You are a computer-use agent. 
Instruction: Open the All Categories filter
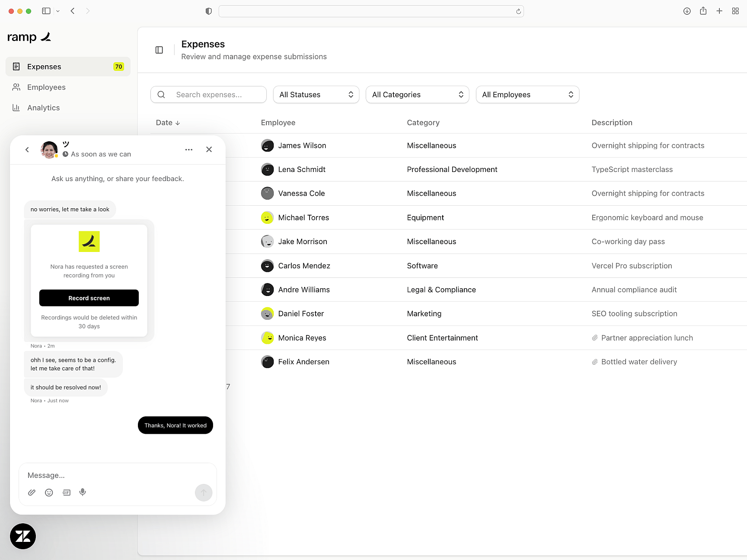pyautogui.click(x=417, y=94)
